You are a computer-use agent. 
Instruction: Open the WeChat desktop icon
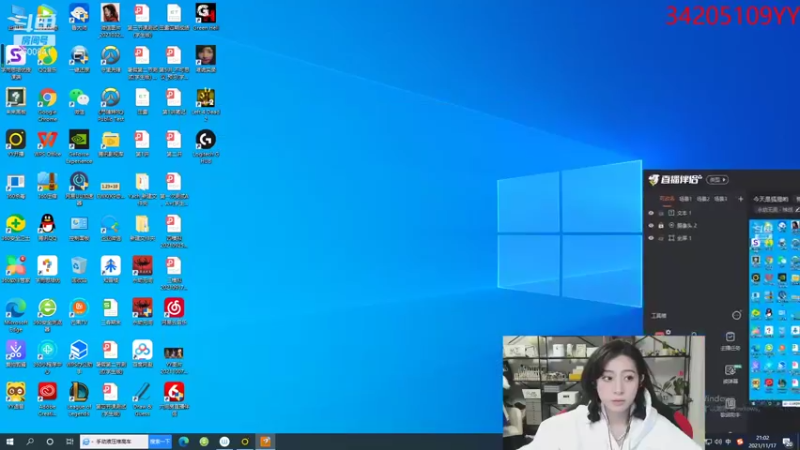pyautogui.click(x=79, y=97)
